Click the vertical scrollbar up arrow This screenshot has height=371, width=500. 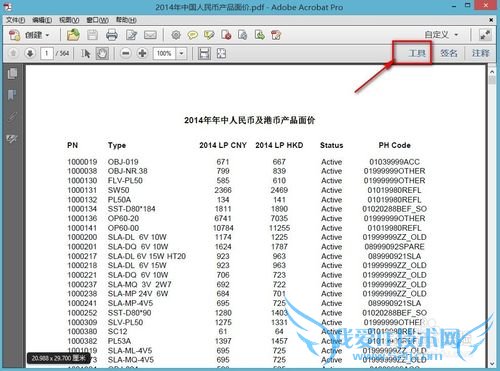pos(492,71)
